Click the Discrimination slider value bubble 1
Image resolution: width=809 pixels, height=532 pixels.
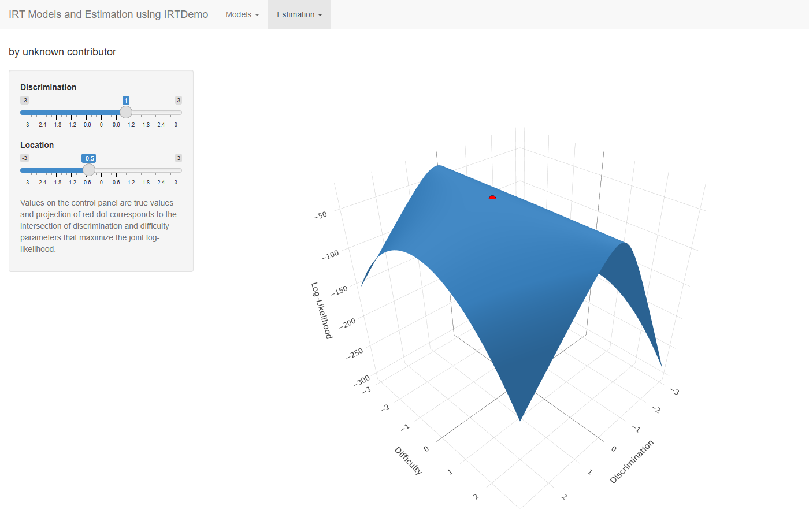tap(126, 101)
